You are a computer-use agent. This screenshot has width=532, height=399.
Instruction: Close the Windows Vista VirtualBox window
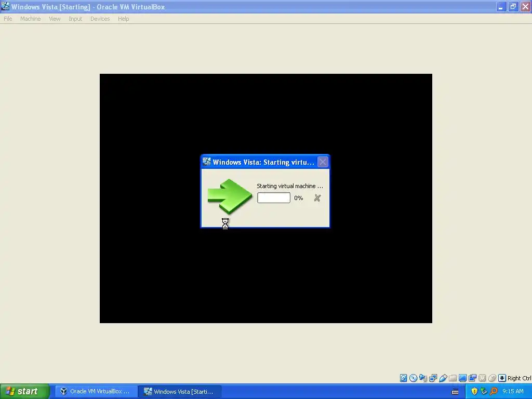pos(525,6)
